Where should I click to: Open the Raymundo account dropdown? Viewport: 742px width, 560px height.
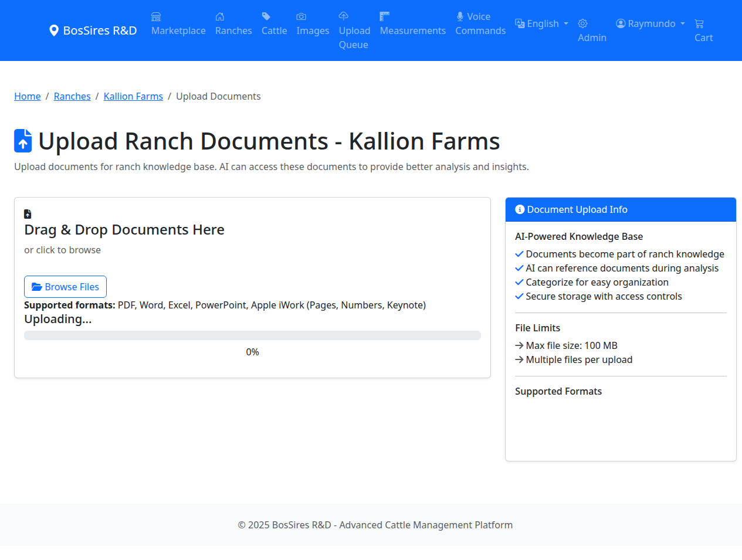(x=650, y=23)
